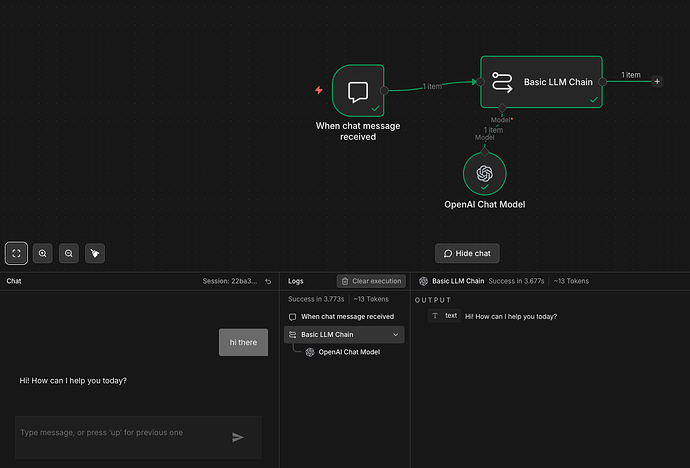The image size is (690, 468).
Task: Hide the chat panel
Action: [x=467, y=253]
